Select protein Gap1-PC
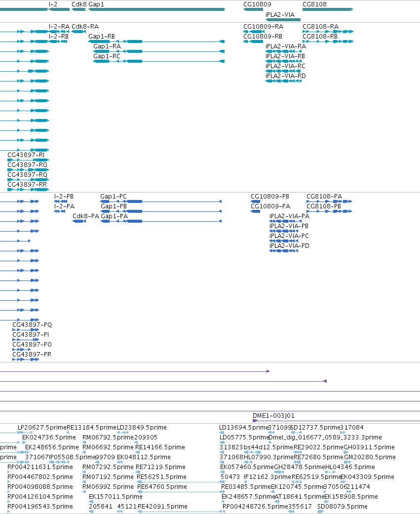Screen dimensions: 420x514 pos(161,201)
